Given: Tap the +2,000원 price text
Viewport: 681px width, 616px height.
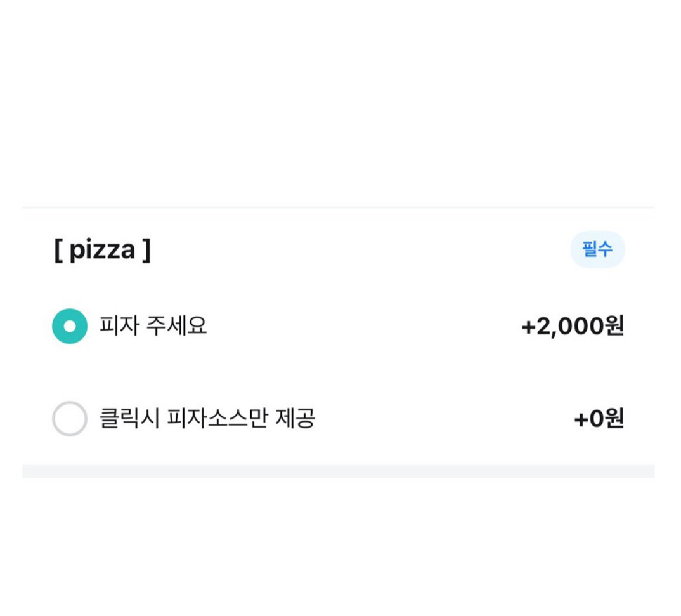Looking at the screenshot, I should (572, 326).
